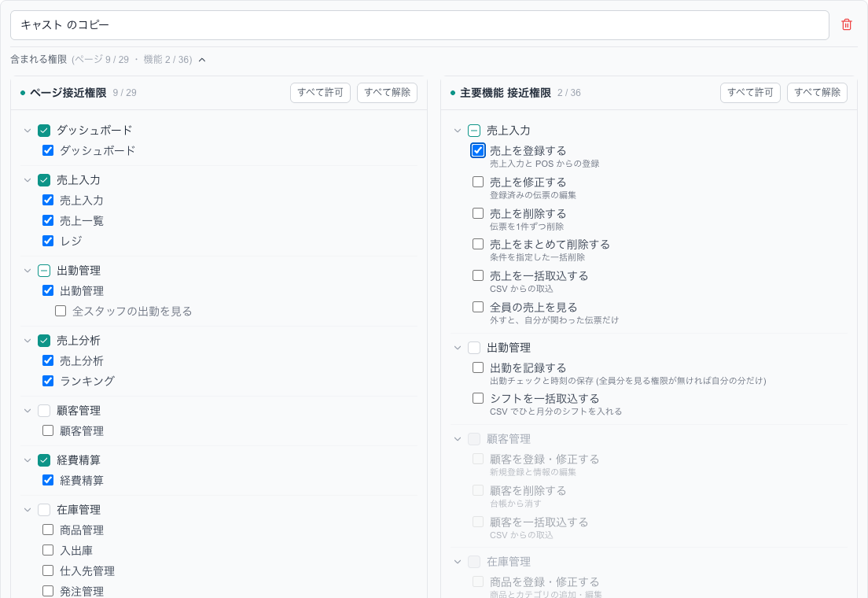Toggle the 売上入力 group checkbox in page permissions
This screenshot has width=868, height=598.
click(44, 180)
